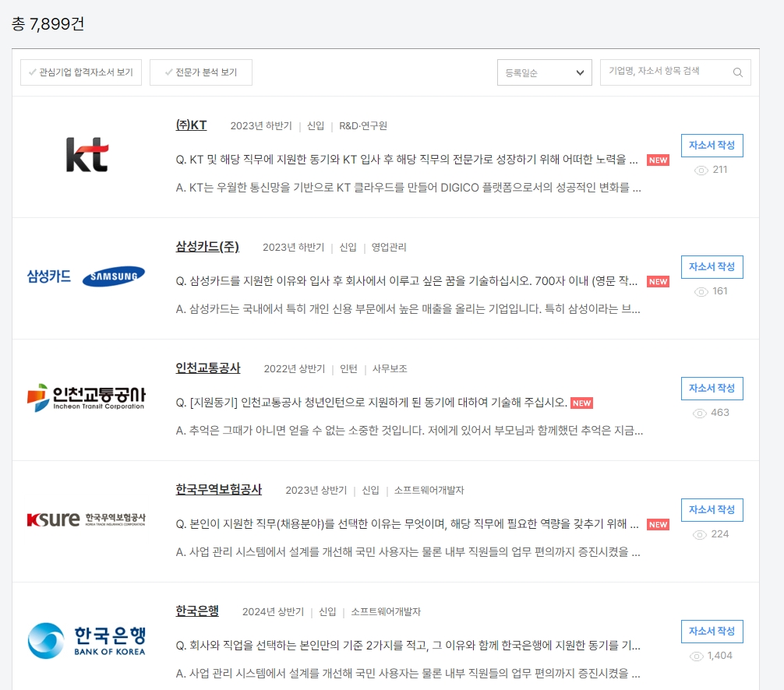Click 2022년 상반기 period label

295,368
